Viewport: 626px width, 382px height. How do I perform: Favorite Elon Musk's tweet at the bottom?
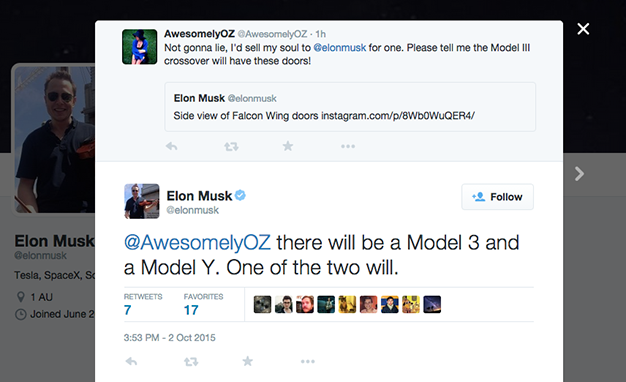pos(248,361)
